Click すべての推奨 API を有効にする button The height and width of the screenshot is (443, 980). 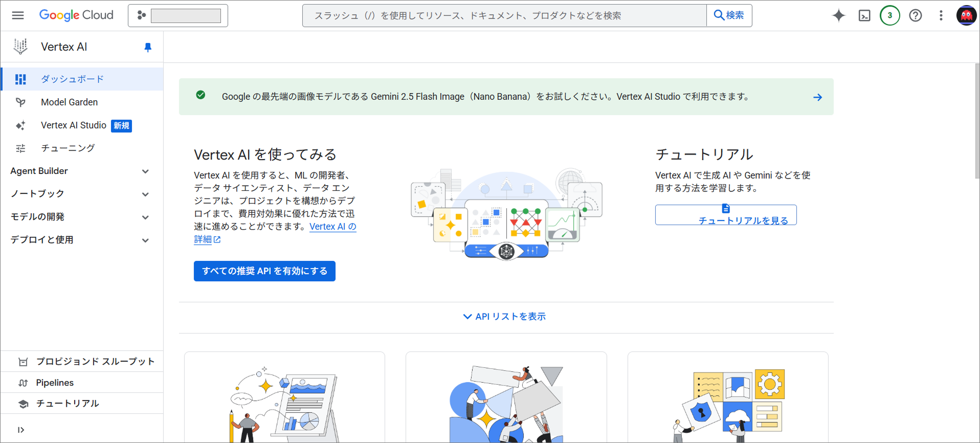[x=264, y=271]
